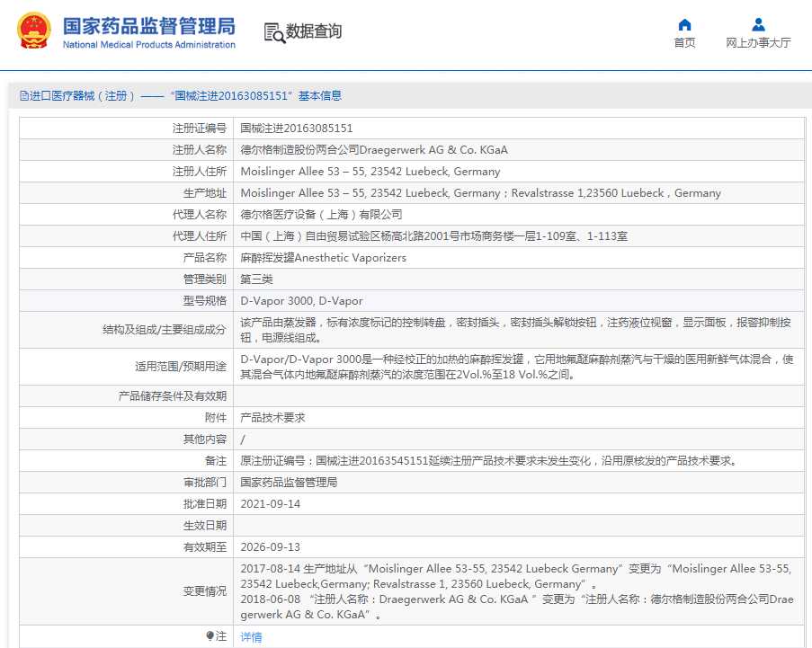The width and height of the screenshot is (812, 648).
Task: Click the 批准日期 row label
Action: point(205,504)
